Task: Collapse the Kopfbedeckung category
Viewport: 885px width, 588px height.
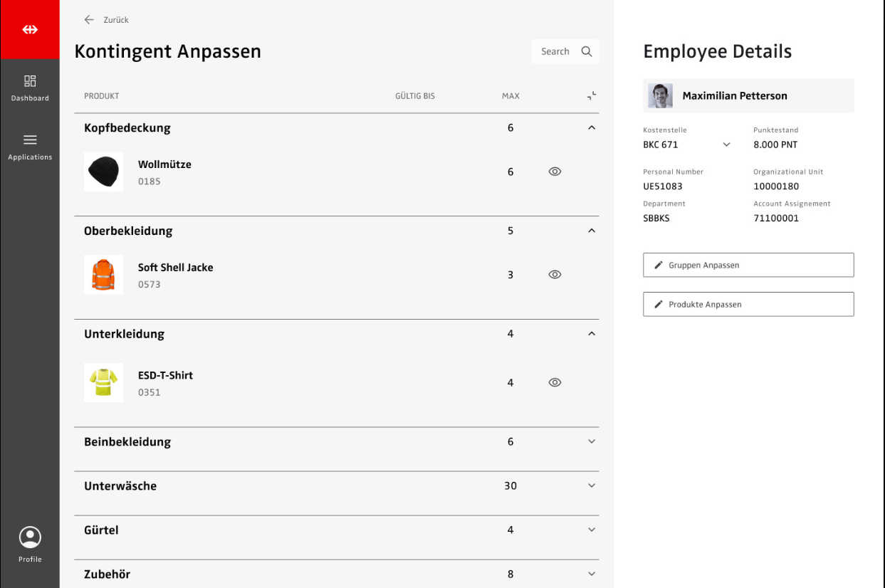Action: point(591,128)
